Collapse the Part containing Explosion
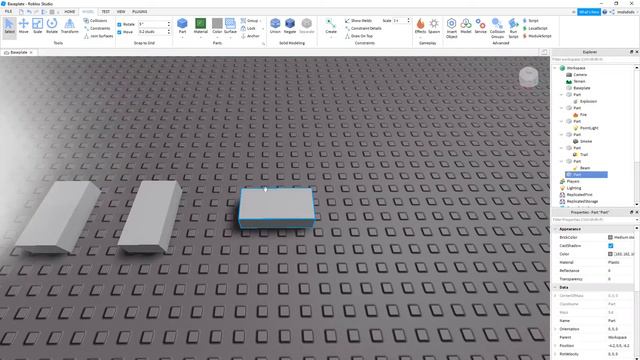This screenshot has width=640, height=360. tap(562, 95)
